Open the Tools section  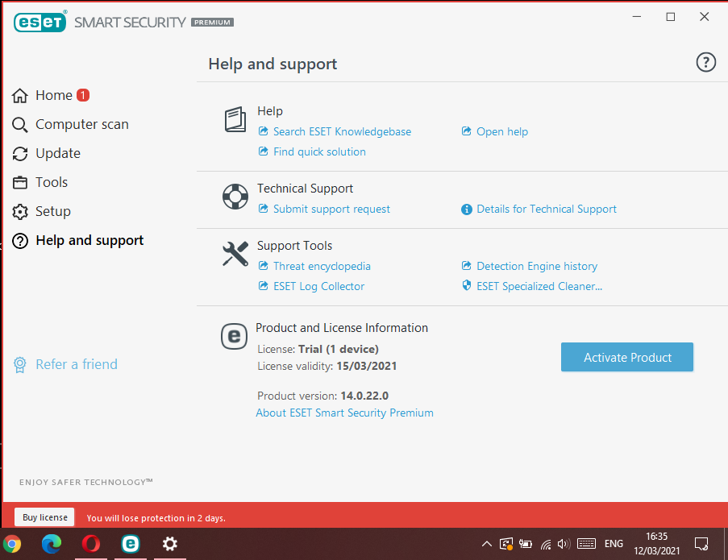[52, 182]
